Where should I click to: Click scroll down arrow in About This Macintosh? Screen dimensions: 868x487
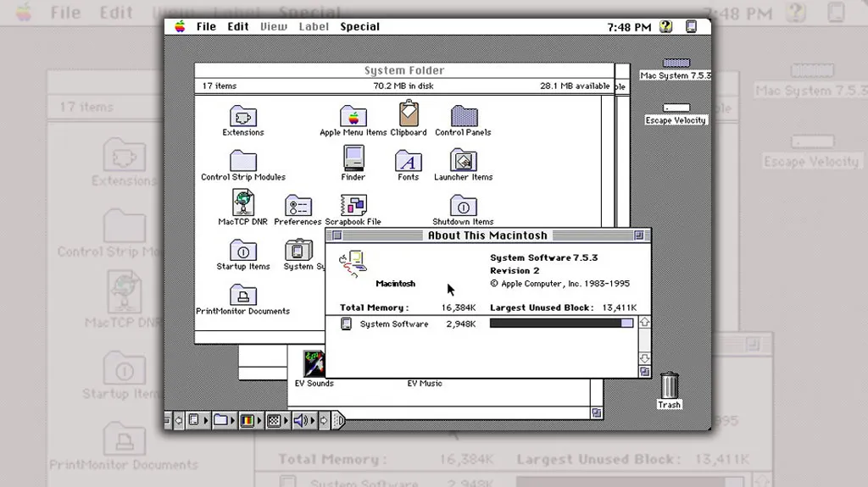tap(645, 358)
